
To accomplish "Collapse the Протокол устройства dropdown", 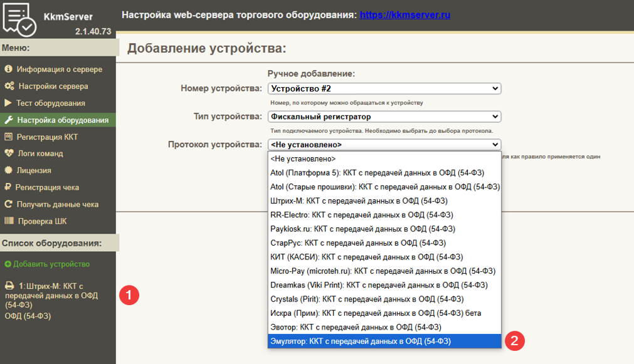I will click(x=384, y=145).
